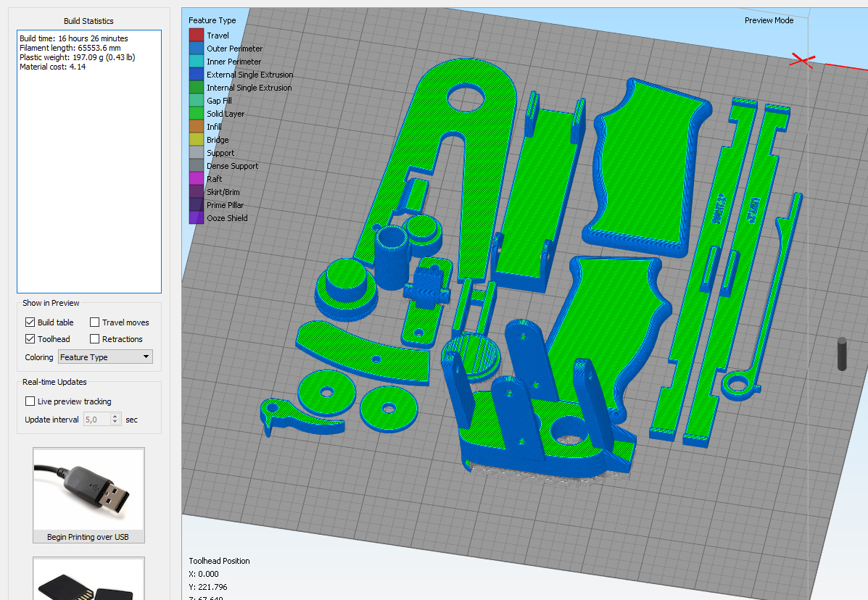This screenshot has height=600, width=868.
Task: Click the Gap Fill color swatch
Action: pyautogui.click(x=197, y=100)
